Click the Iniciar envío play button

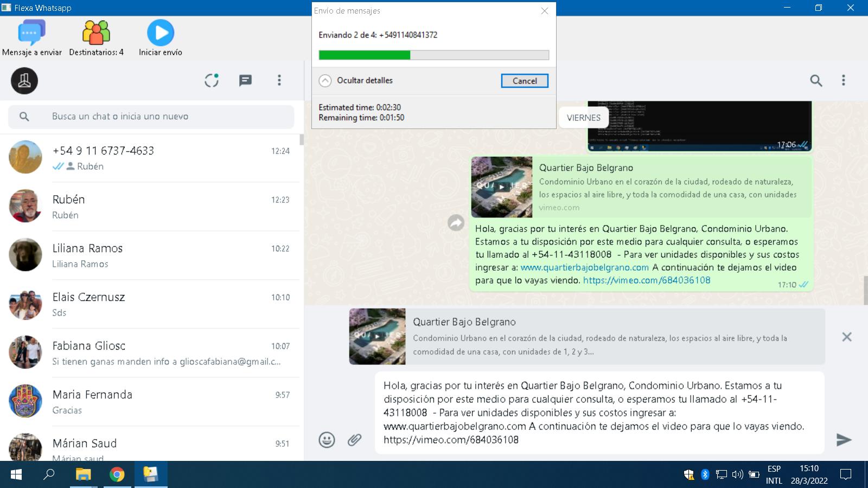coord(161,38)
